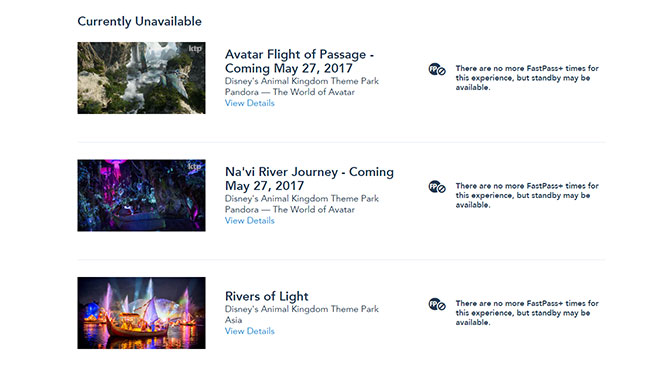Screen dimensions: 672x372
Task: Click the FastPass message beside Avatar Flight of Passage
Action: 527,78
